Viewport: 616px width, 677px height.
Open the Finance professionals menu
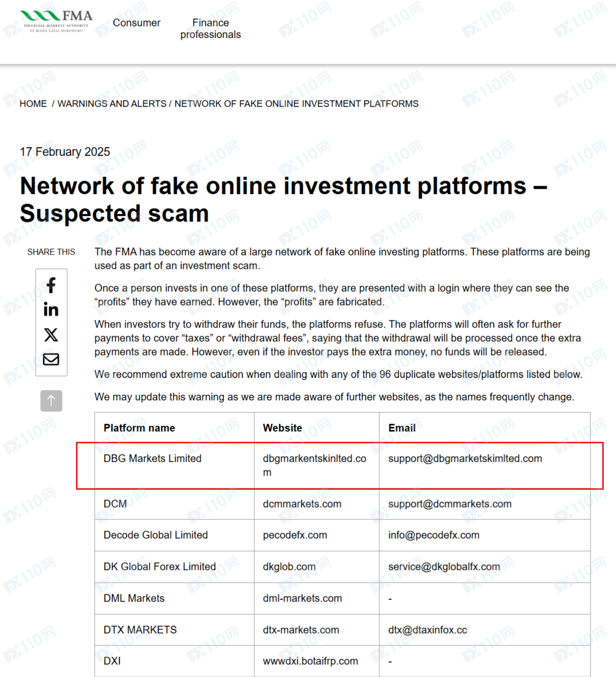[211, 29]
